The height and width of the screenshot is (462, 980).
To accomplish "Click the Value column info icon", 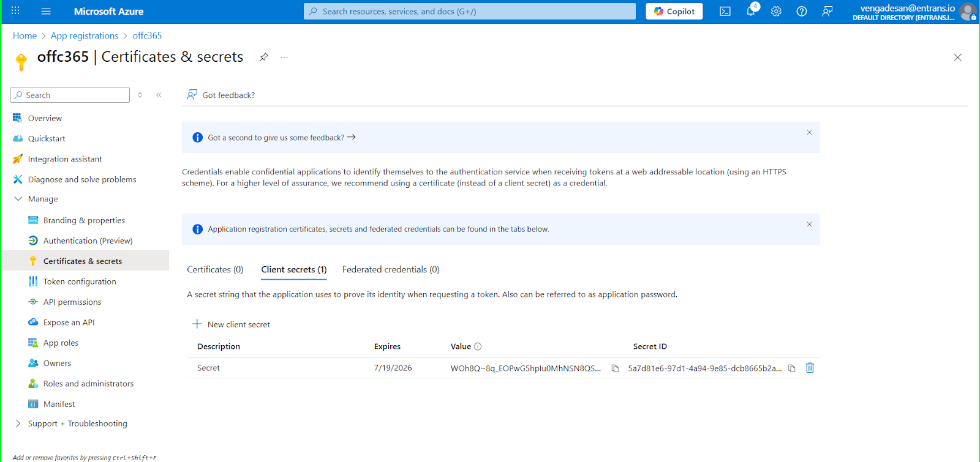I will (478, 346).
